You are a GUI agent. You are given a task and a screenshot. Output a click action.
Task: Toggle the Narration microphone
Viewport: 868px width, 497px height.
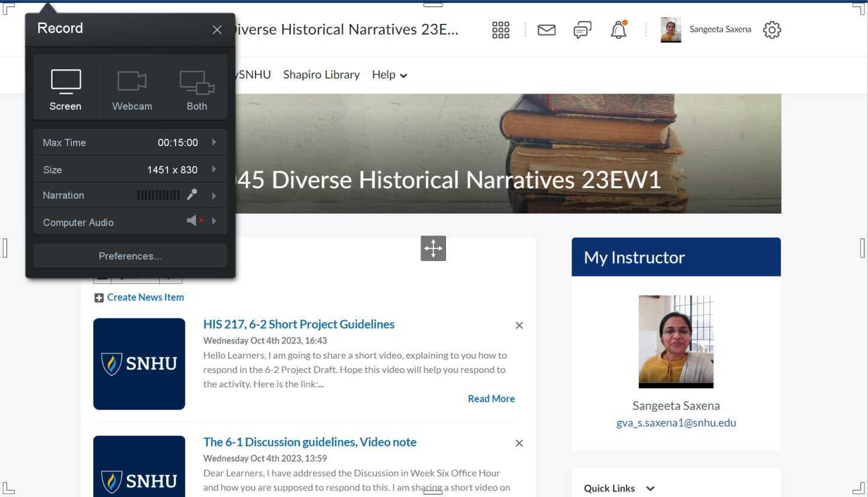click(192, 195)
